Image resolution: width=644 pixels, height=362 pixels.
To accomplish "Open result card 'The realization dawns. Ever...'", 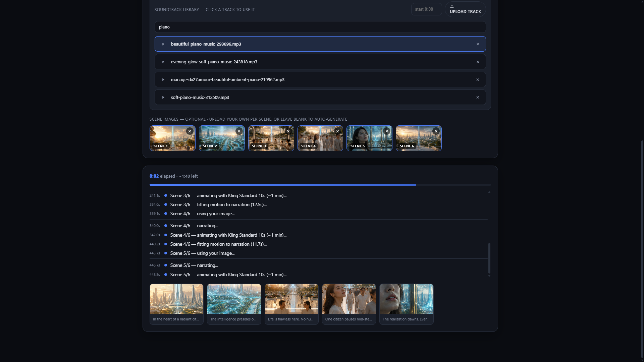I will (407, 304).
